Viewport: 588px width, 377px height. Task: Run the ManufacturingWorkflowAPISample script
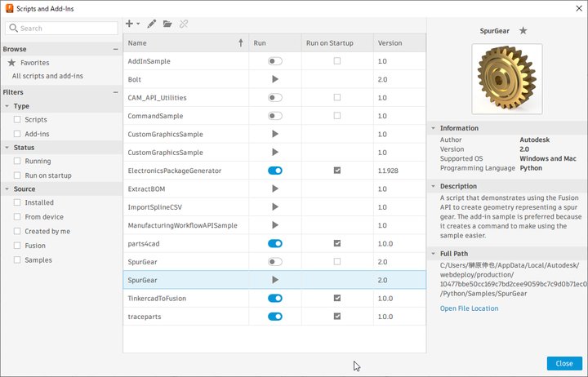pyautogui.click(x=275, y=225)
